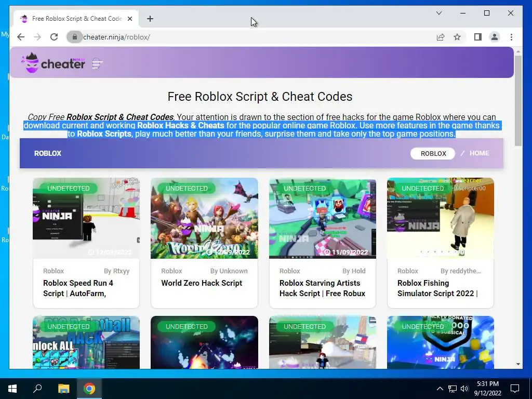Click UNDETECTED badge on World Zero card

(x=187, y=188)
